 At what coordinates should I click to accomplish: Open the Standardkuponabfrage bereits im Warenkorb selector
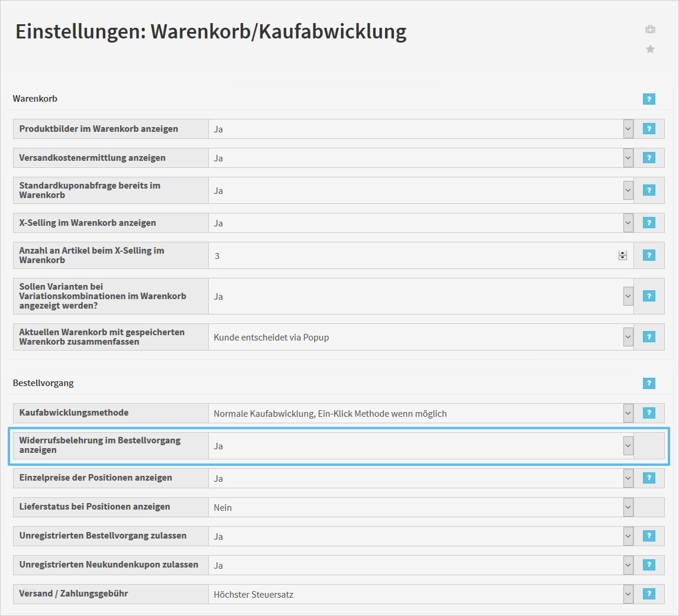point(627,190)
